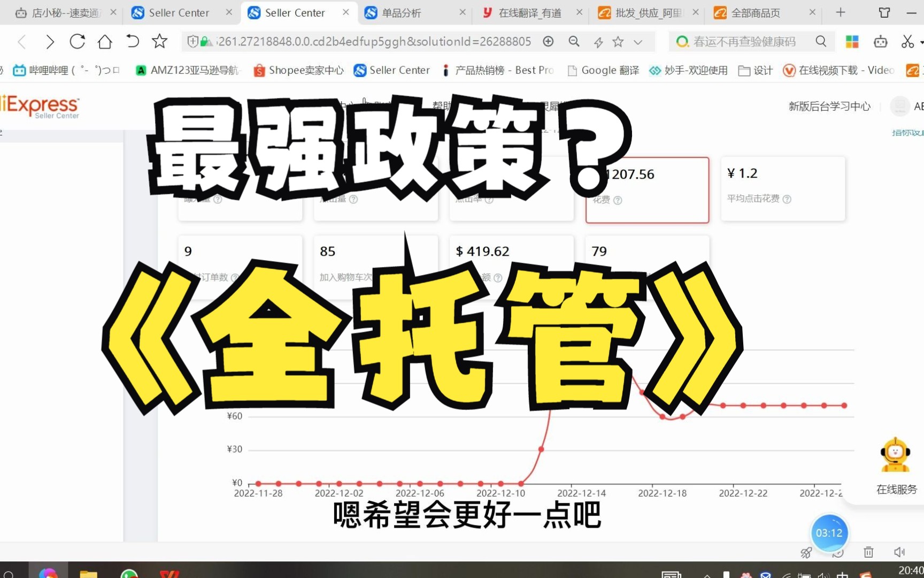Click the security shield icon in address bar
Image resolution: width=924 pixels, height=578 pixels.
pyautogui.click(x=192, y=41)
